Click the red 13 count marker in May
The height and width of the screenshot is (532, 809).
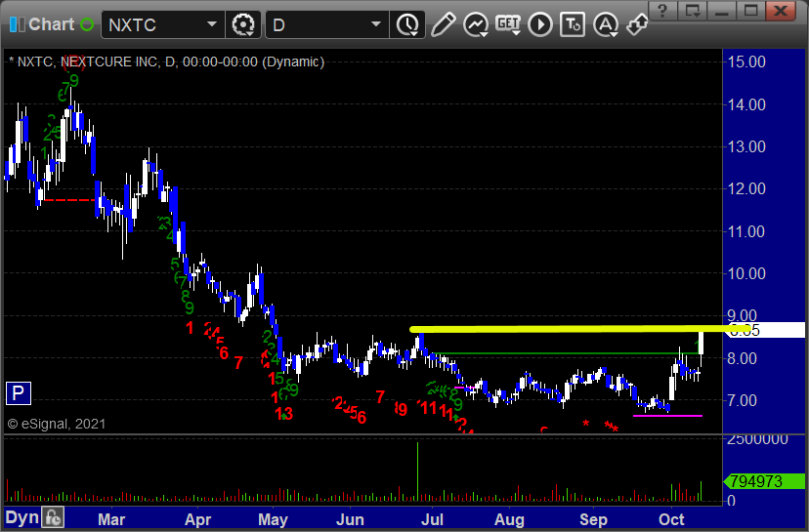coord(284,414)
